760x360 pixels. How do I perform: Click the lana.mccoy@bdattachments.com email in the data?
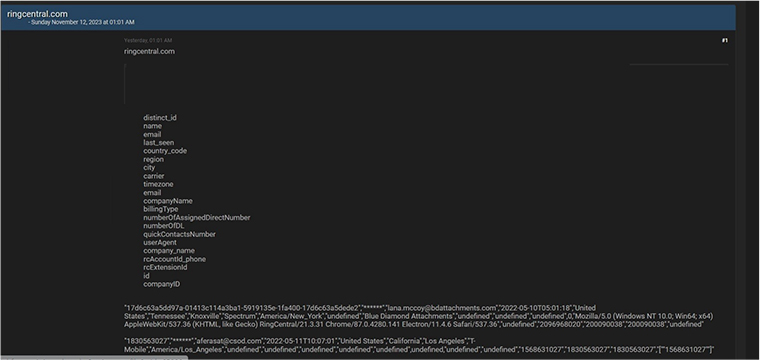pyautogui.click(x=442, y=308)
